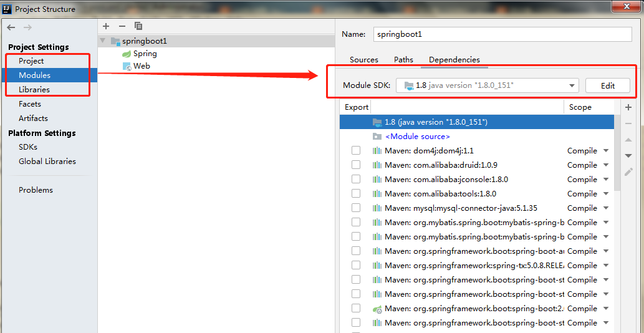Move the dependency up
Image resolution: width=644 pixels, height=333 pixels.
[628, 140]
